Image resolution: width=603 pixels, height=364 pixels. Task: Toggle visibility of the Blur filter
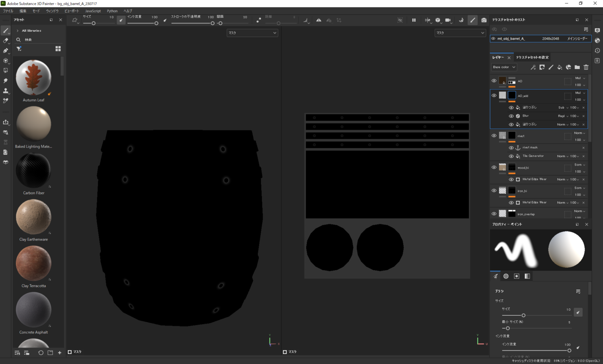pos(511,116)
